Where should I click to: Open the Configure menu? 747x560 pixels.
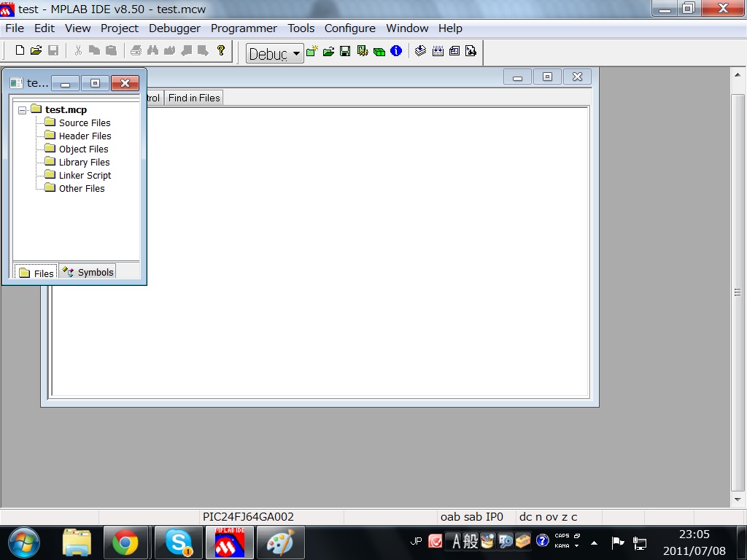[x=350, y=28]
